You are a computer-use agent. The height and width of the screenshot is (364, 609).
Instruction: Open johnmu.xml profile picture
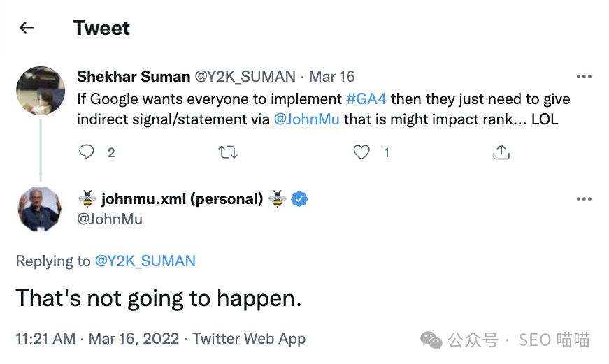click(x=41, y=209)
